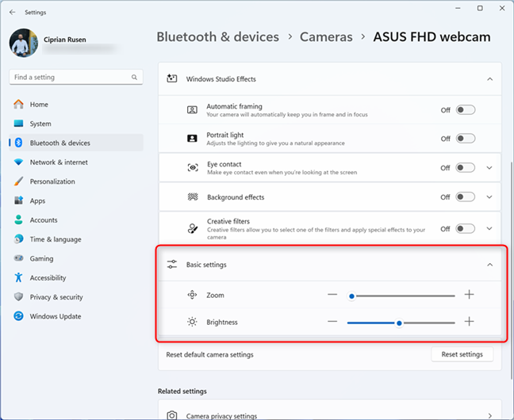Click the Windows Studio Effects sparkle icon

click(172, 78)
